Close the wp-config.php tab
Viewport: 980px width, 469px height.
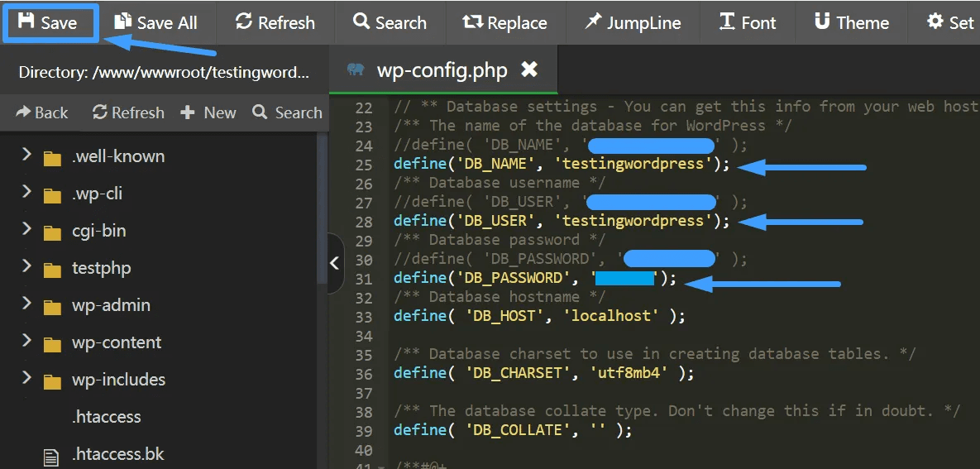tap(529, 69)
